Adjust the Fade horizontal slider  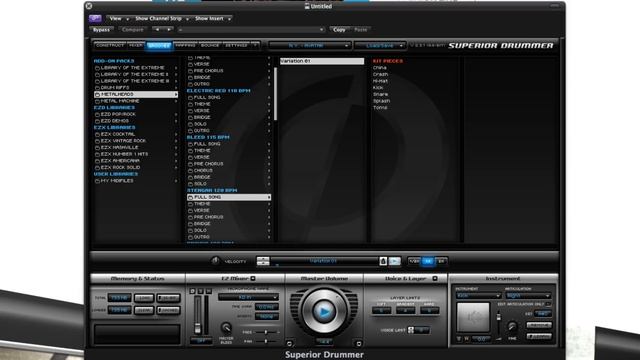coord(266,332)
